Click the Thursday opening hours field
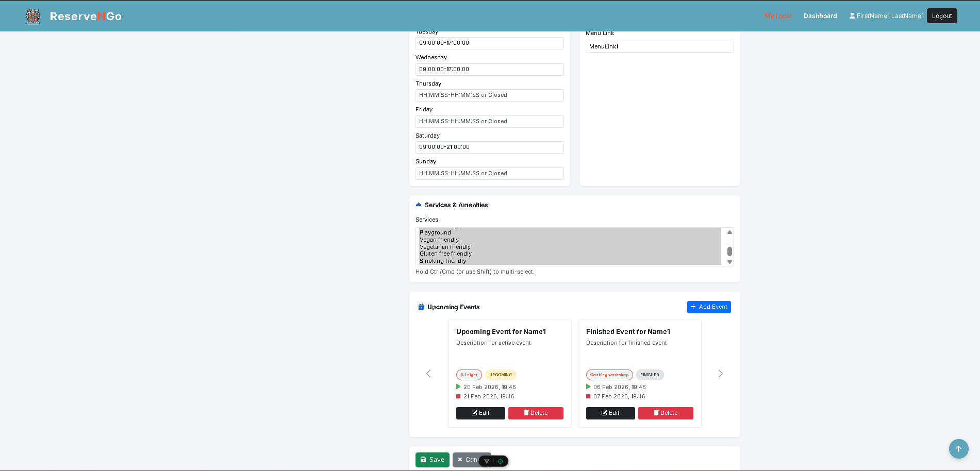 point(489,95)
